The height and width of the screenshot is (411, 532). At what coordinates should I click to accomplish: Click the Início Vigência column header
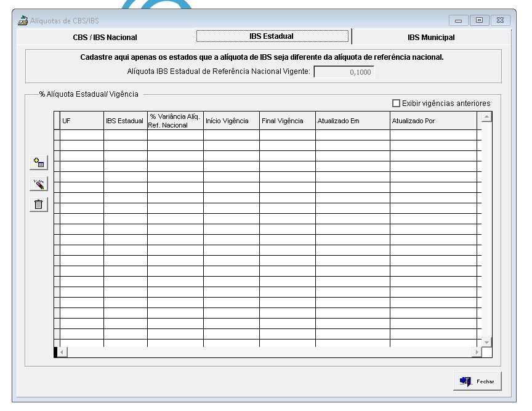pyautogui.click(x=231, y=121)
